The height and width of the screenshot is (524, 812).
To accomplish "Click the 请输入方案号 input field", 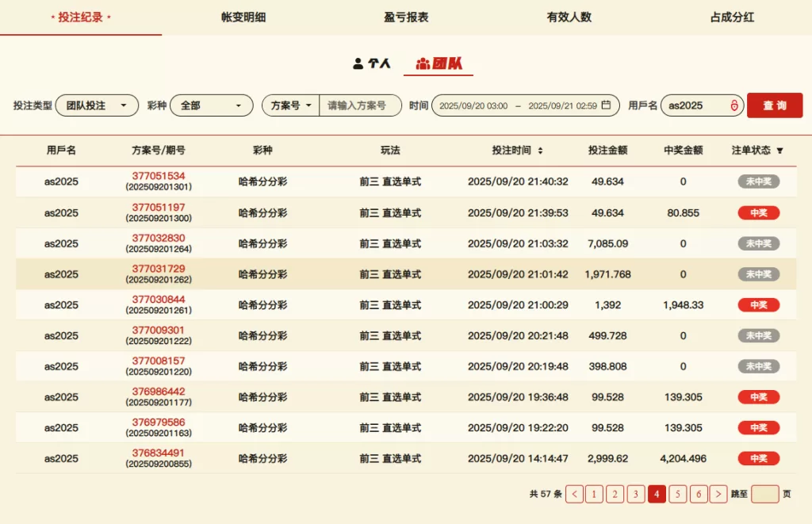I will point(360,105).
